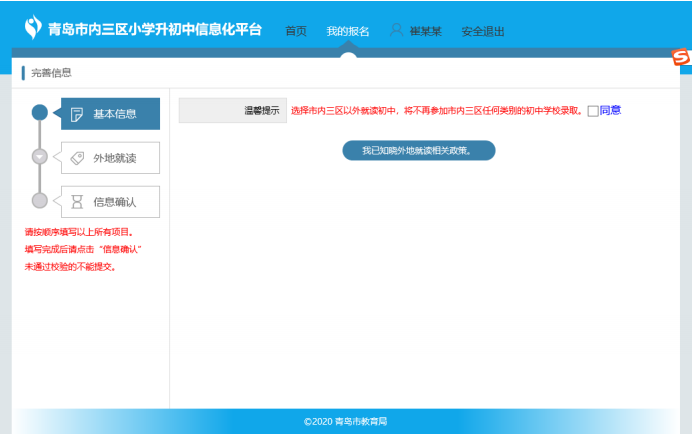Click the Sogou input method icon
Viewport: 697px width, 439px height.
pos(681,59)
